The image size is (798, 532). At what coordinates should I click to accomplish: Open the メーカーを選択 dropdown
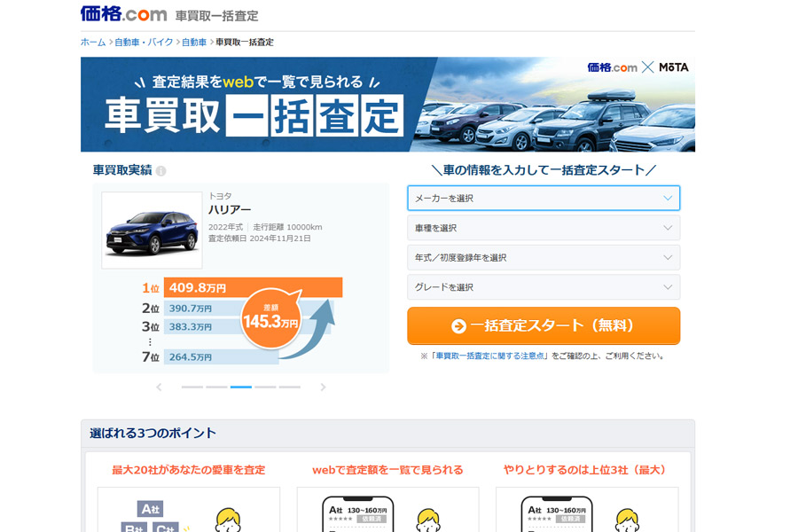[544, 198]
